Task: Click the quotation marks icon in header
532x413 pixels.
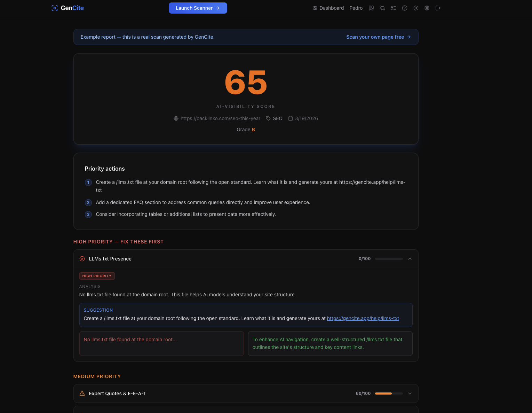Action: (371, 8)
